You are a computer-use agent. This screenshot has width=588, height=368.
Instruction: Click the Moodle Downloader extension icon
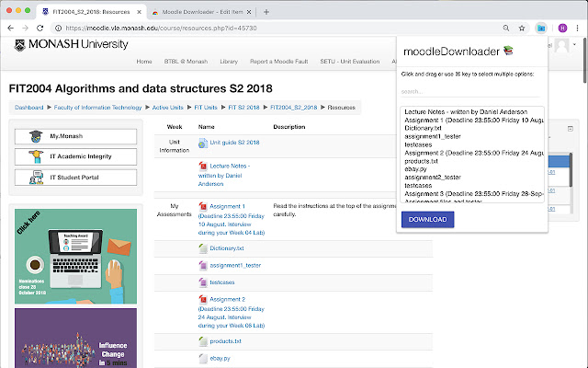pos(543,28)
